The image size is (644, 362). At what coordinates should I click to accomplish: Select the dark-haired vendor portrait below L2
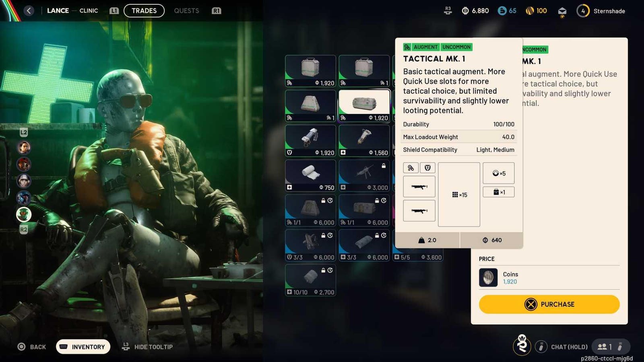24,148
